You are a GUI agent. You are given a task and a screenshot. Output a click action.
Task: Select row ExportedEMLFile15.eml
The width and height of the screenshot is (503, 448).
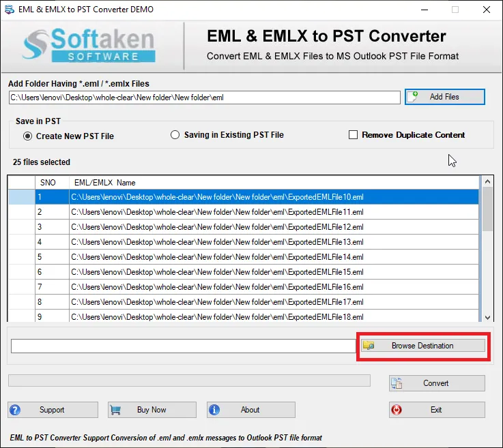[x=274, y=272]
